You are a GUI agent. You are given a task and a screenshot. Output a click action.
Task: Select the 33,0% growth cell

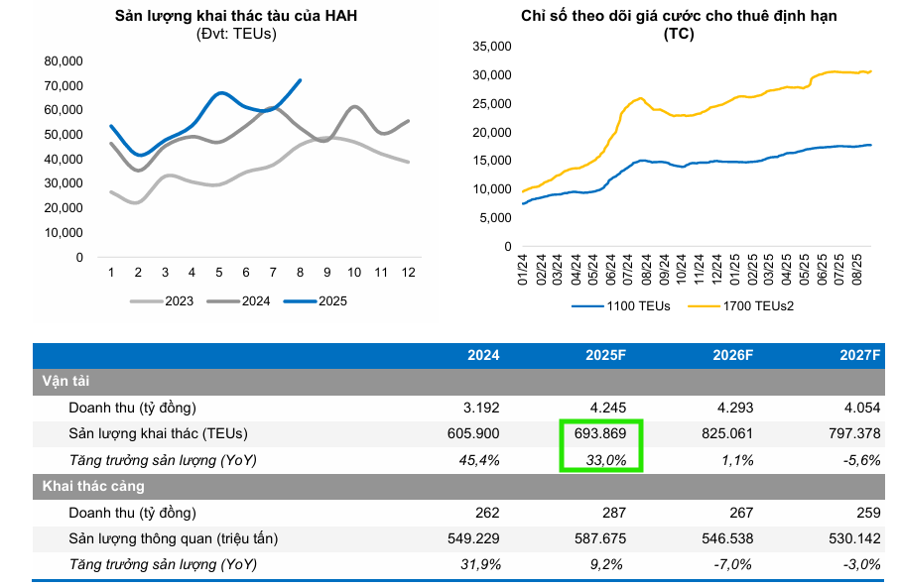tap(606, 459)
